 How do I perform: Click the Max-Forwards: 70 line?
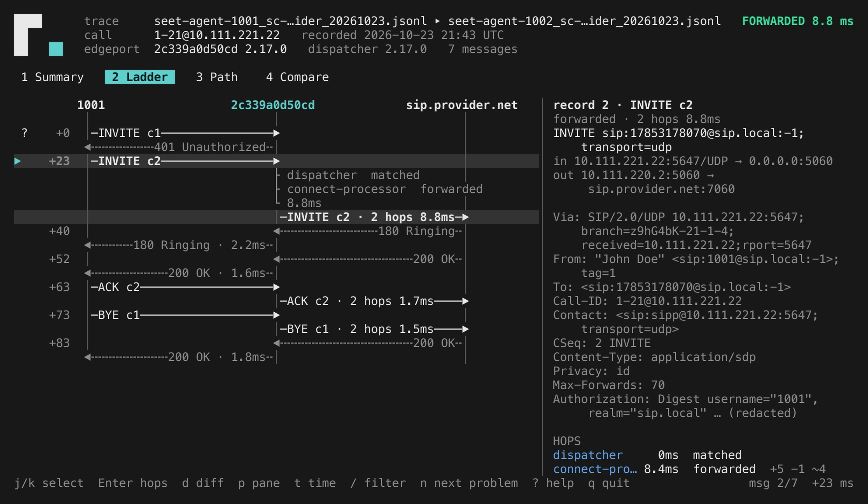tap(609, 385)
